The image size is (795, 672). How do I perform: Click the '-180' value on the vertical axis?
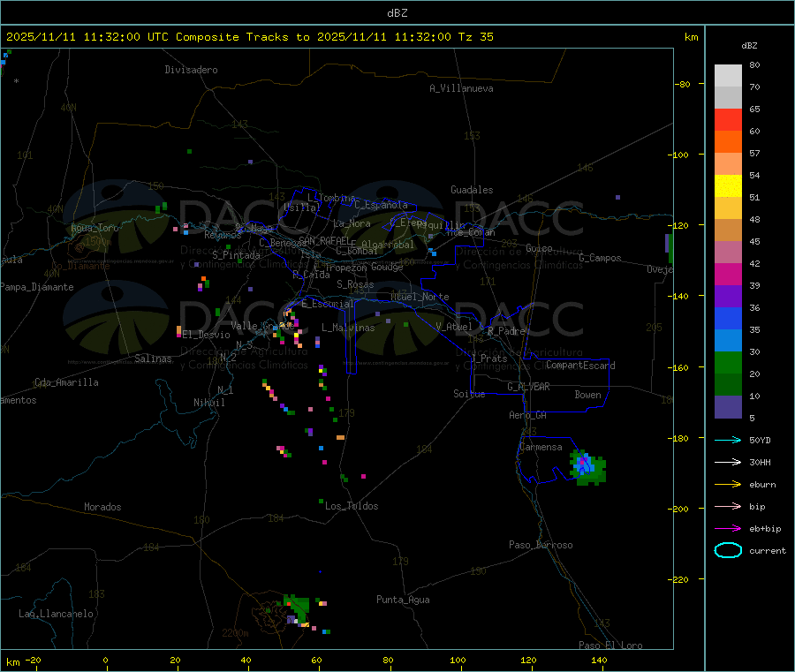click(680, 438)
